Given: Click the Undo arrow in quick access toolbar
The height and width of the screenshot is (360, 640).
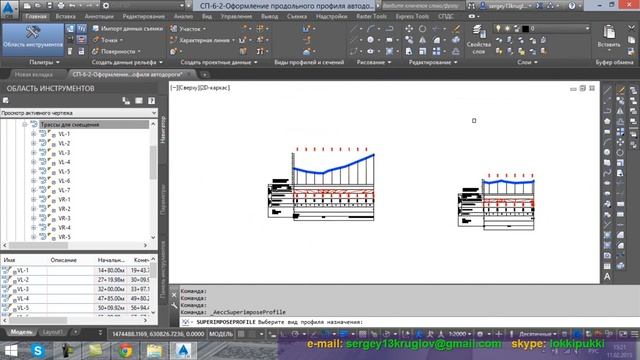Looking at the screenshot, I should point(72,6).
